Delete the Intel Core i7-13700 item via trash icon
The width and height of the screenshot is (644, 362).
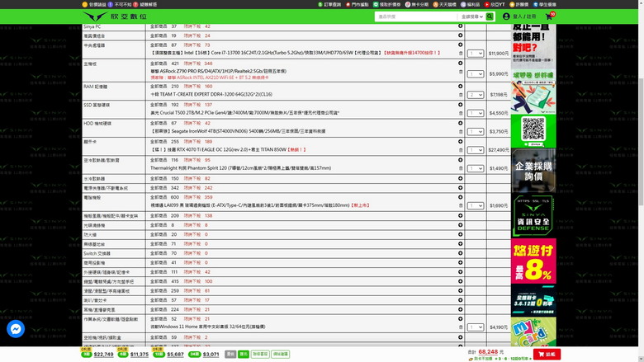pos(461,54)
